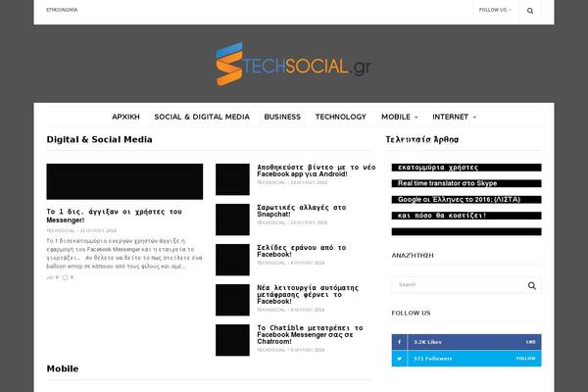Open the Real time translator στο Skype article

click(466, 183)
